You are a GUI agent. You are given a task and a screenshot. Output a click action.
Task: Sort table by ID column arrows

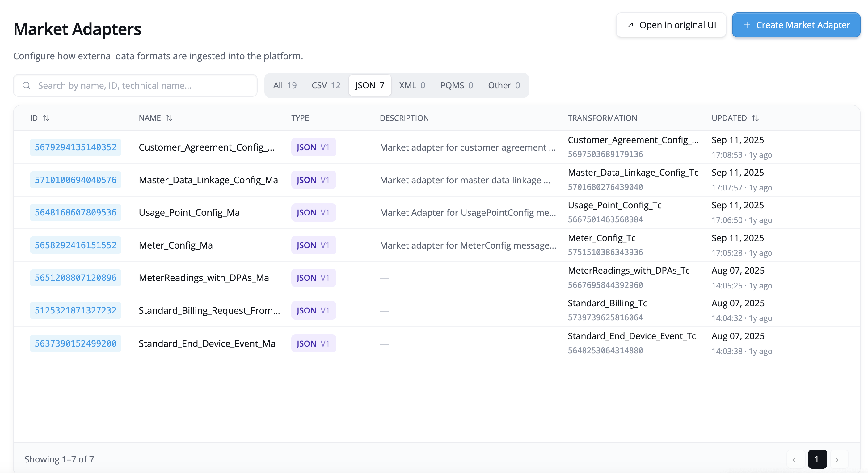[x=46, y=118]
